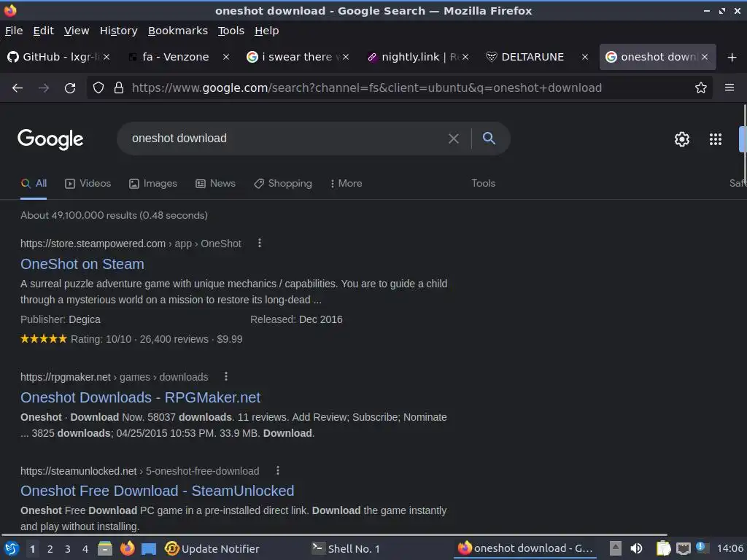
Task: Close the GitHub tab
Action: tap(107, 57)
